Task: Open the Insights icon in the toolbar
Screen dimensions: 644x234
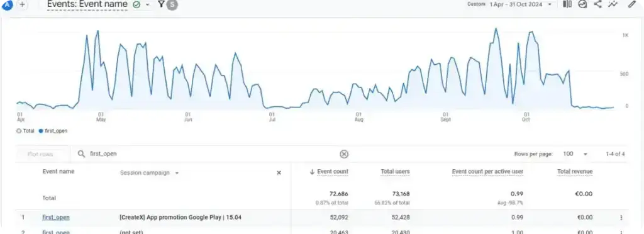Action: [582, 4]
